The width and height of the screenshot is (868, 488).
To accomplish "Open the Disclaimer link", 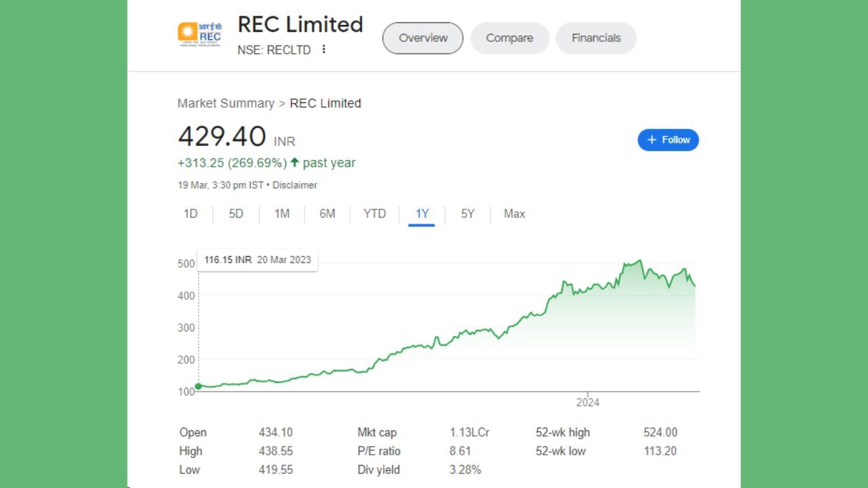I will tap(295, 185).
